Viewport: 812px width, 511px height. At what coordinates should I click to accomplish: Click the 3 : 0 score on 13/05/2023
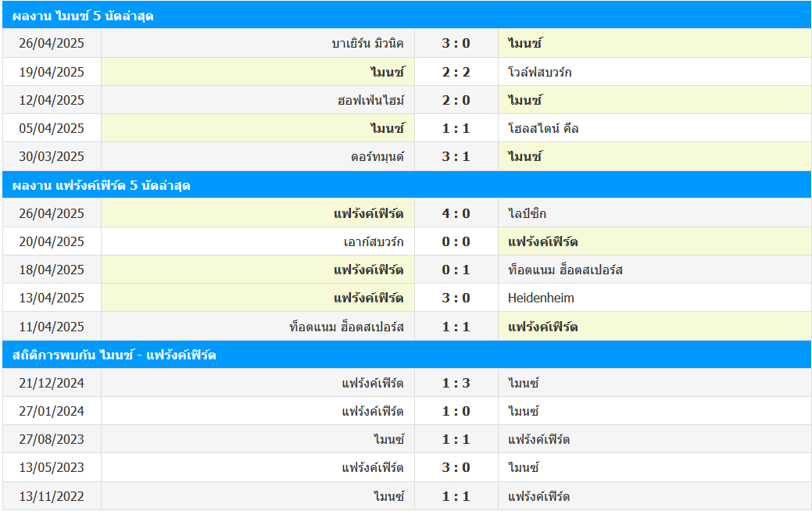(456, 467)
